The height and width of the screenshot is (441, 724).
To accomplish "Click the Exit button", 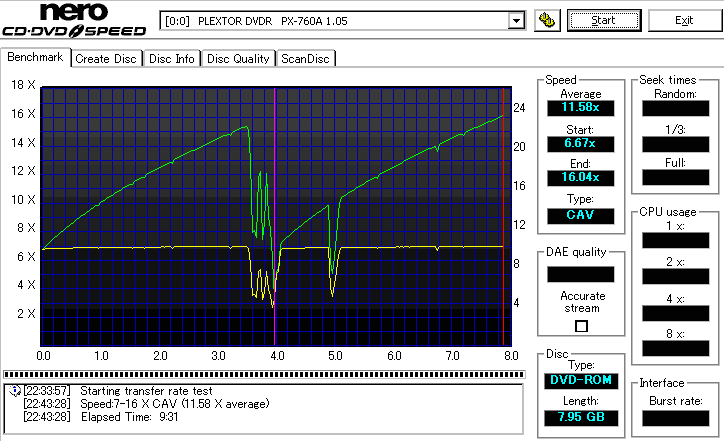I will pos(683,20).
